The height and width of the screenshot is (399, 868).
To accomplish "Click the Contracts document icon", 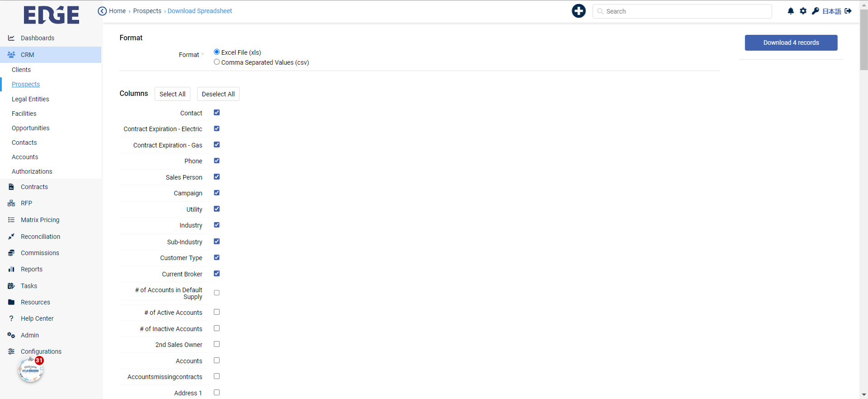I will (x=11, y=187).
